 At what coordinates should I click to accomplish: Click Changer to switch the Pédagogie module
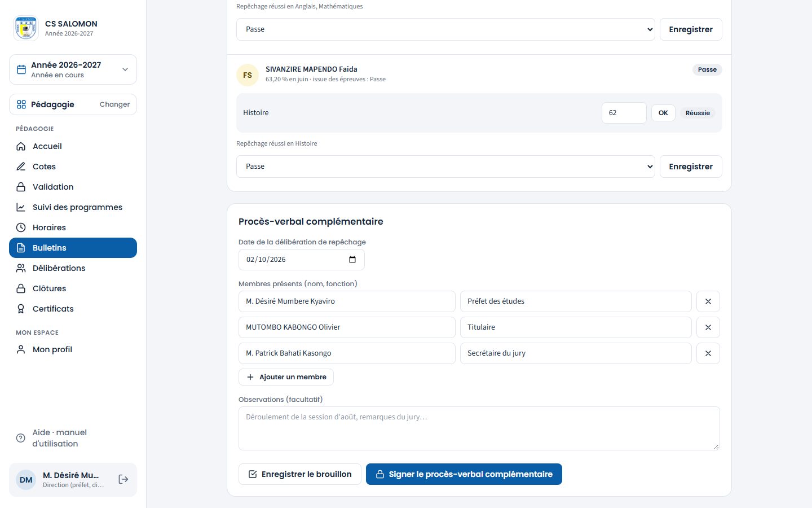[x=114, y=104]
